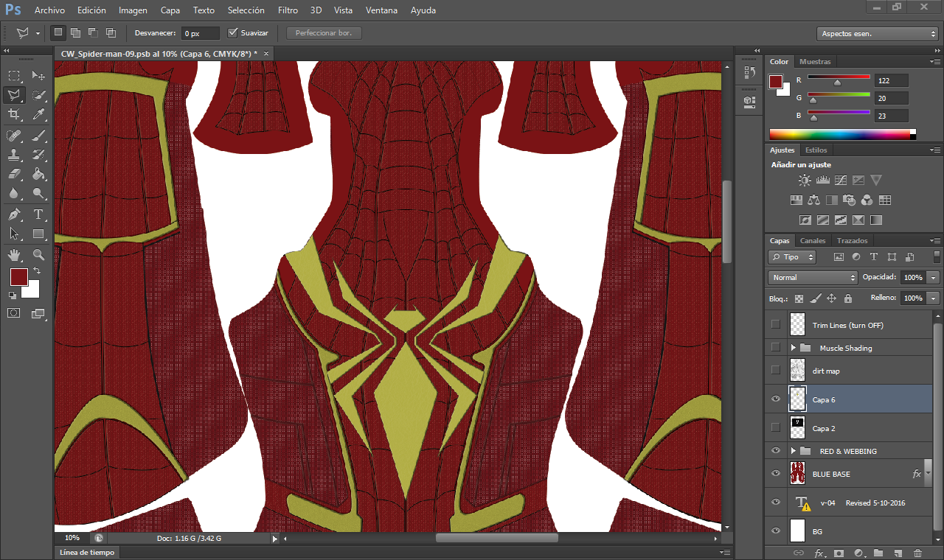Select the Rectangle shape tool
Image resolution: width=944 pixels, height=560 pixels.
(38, 234)
